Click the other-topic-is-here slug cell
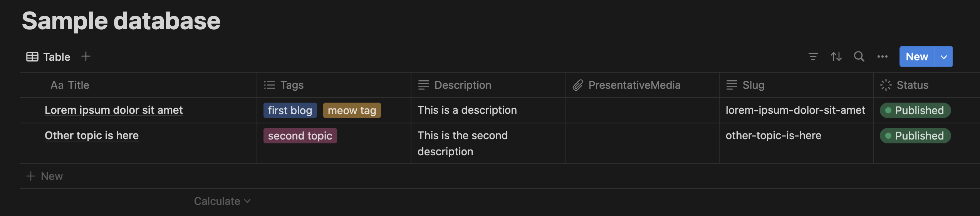980x216 pixels. tap(774, 136)
